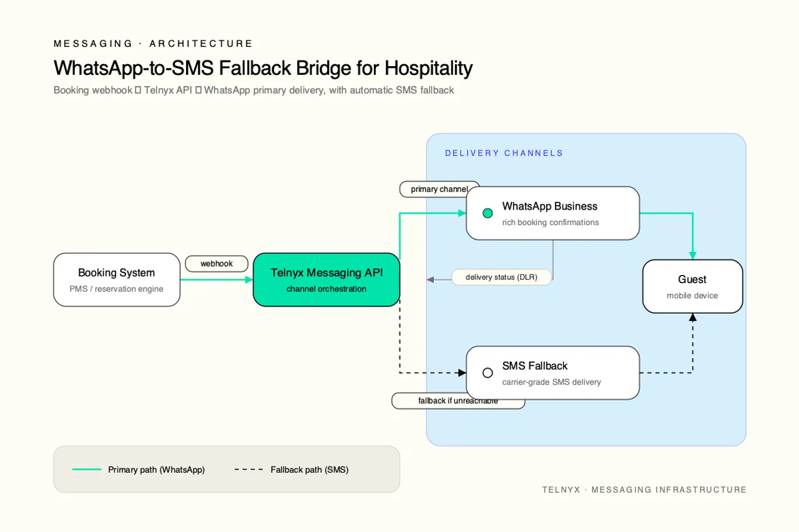Click the diagram title WhatsApp-to-SMS Fallback Bridge
This screenshot has width=799, height=532.
(x=263, y=67)
